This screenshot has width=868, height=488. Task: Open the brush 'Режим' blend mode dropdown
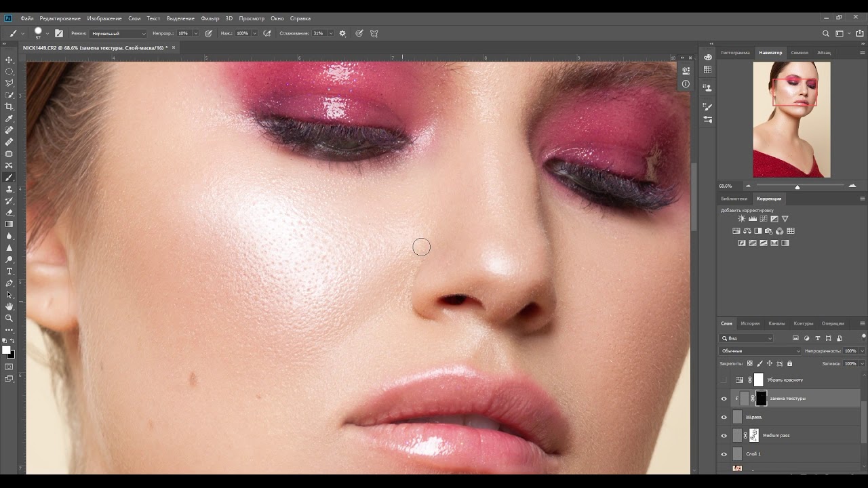119,33
